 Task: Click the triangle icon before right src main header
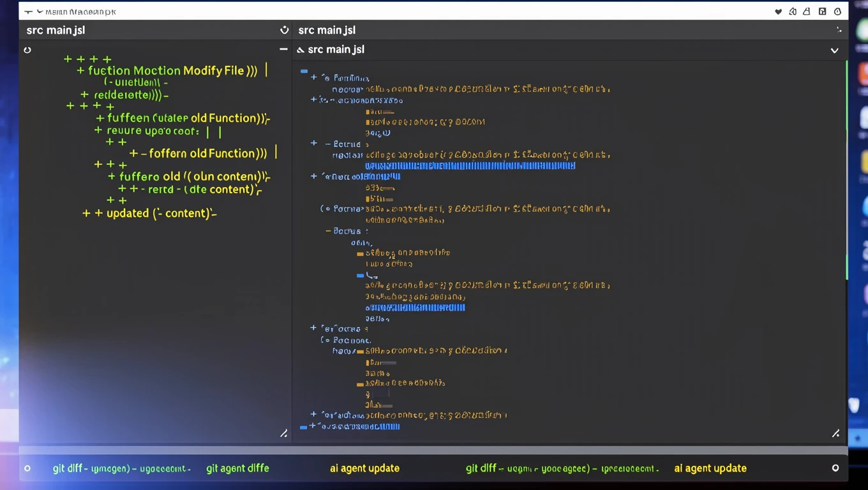[301, 50]
